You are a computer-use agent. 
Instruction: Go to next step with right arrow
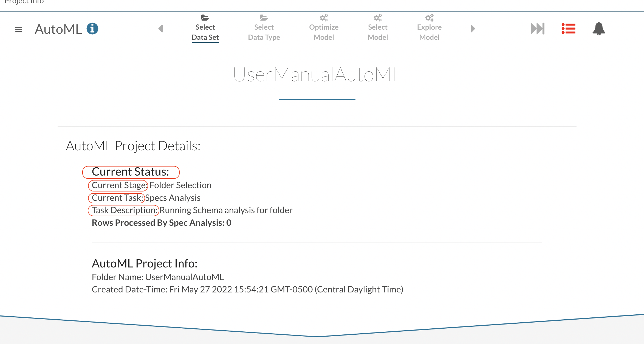pyautogui.click(x=473, y=29)
